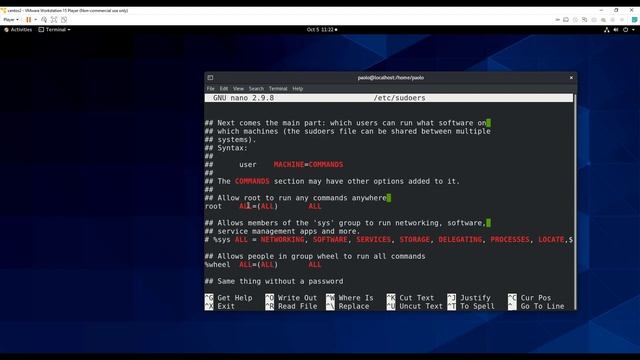640x360 pixels.
Task: Click the ^X Exit shortcut in nano
Action: click(220, 307)
